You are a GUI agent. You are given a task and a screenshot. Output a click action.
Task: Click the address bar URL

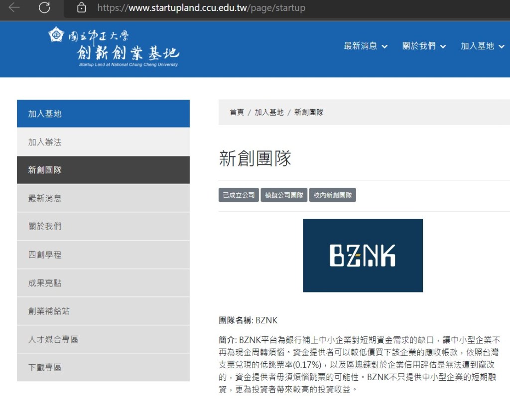click(x=201, y=8)
